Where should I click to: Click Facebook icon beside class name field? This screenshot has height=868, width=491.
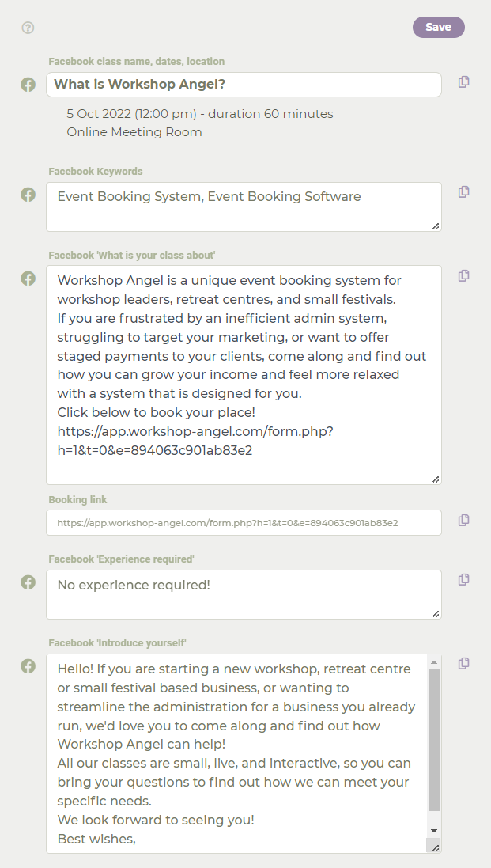pyautogui.click(x=28, y=85)
